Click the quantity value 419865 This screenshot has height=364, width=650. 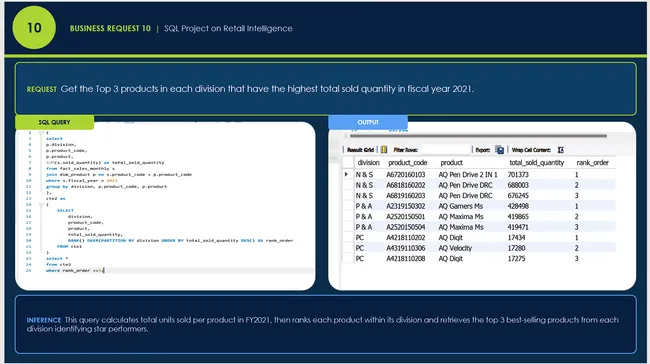click(518, 216)
